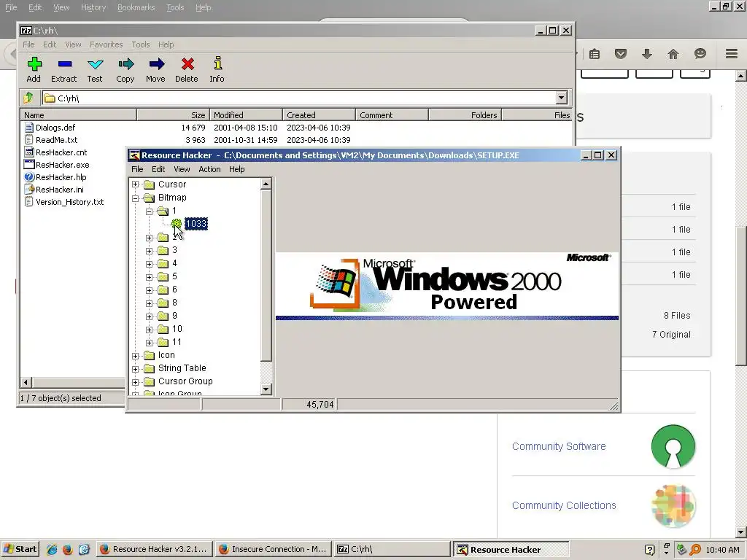This screenshot has width=747, height=560.
Task: Expand bitmap folder 10 in tree
Action: click(x=149, y=329)
